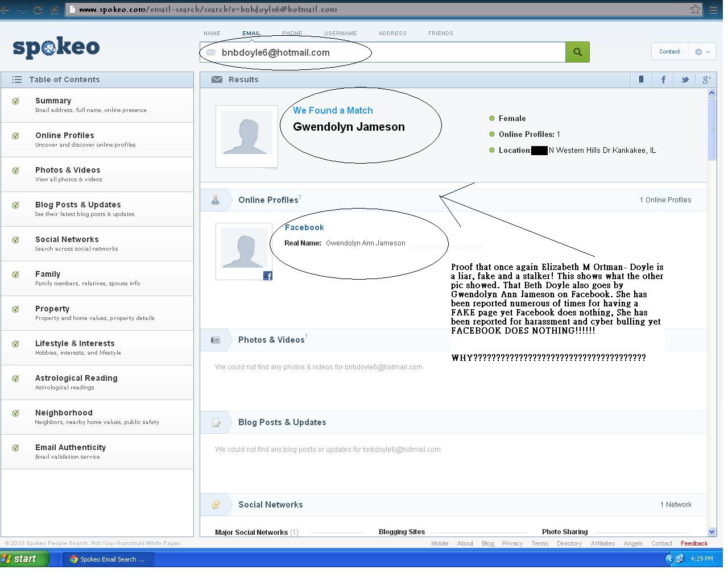Image resolution: width=728 pixels, height=582 pixels.
Task: Open the Privacy footer link
Action: tap(512, 543)
